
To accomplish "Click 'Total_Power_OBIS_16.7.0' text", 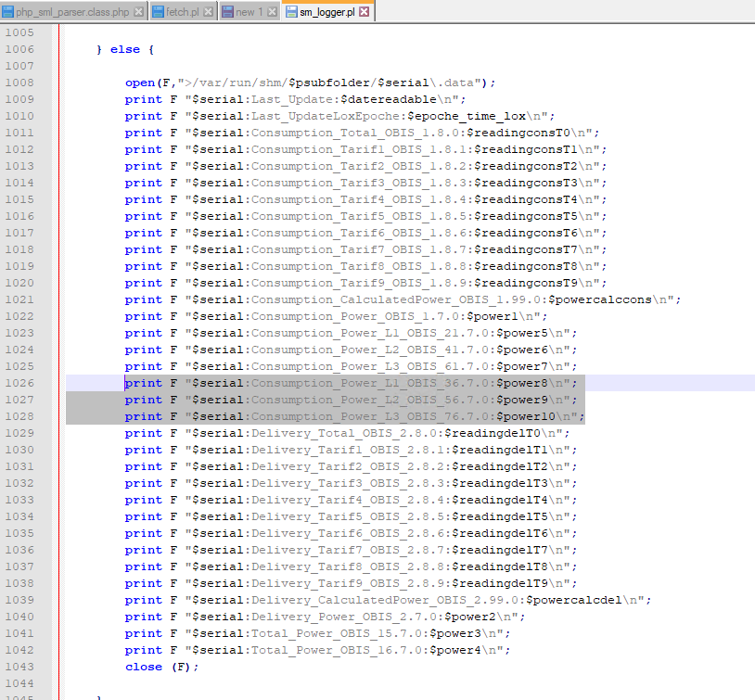I will point(337,651).
